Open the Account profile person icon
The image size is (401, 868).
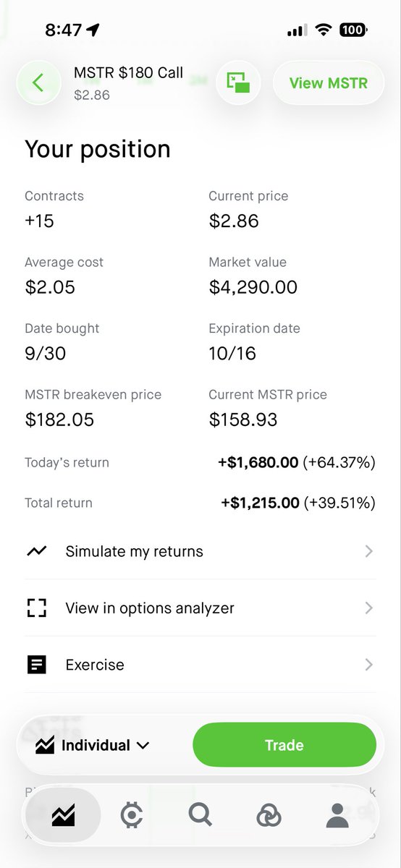[337, 815]
